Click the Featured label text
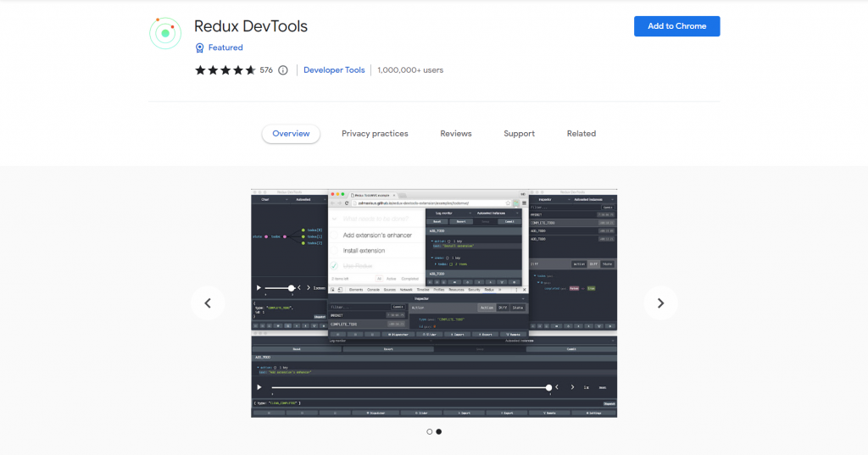 click(225, 47)
